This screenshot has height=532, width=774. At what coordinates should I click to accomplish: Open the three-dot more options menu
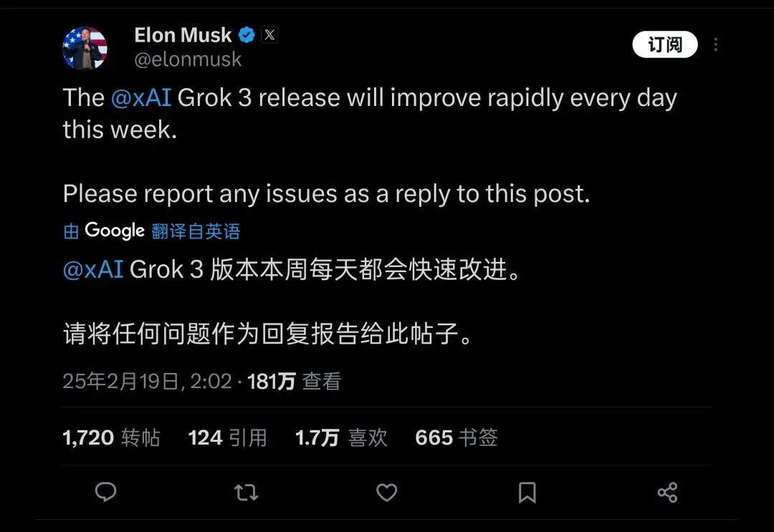[715, 44]
